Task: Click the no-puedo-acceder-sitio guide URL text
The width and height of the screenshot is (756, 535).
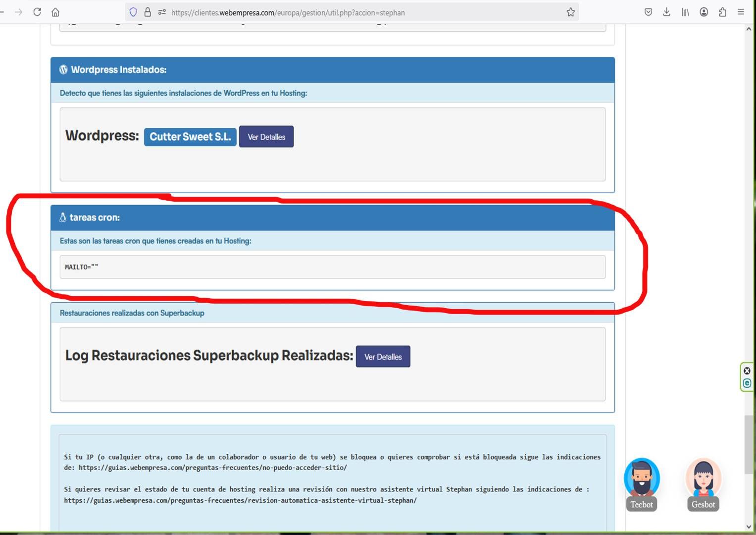Action: 213,468
